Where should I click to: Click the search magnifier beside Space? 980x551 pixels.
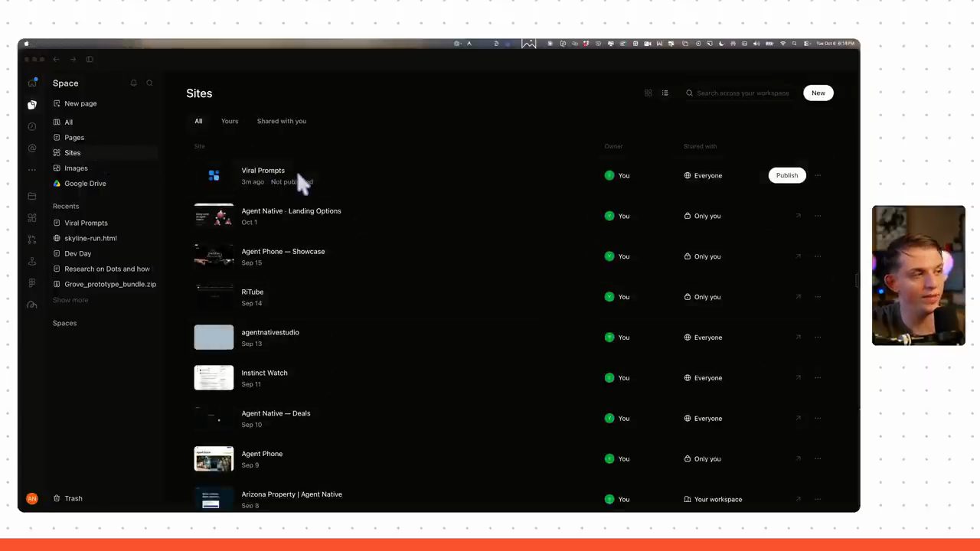[x=149, y=83]
